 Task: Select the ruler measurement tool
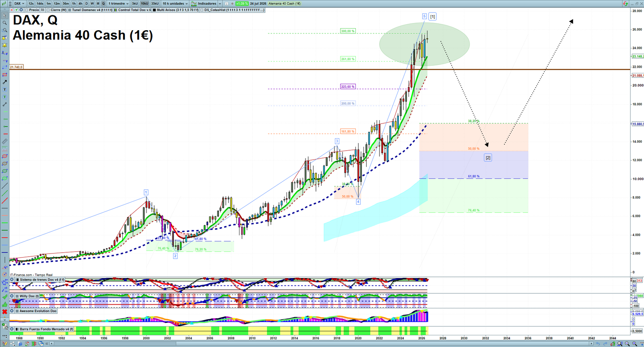coord(4,141)
